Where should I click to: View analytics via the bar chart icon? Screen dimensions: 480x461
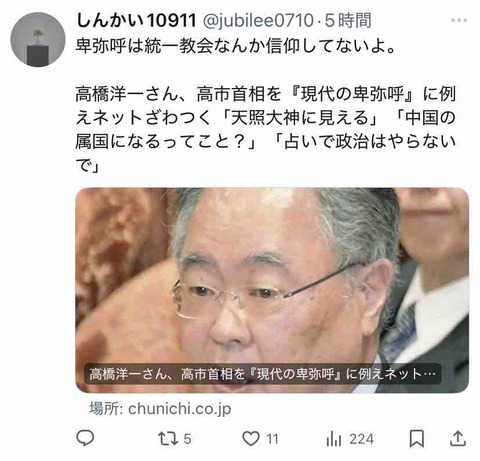coord(334,438)
